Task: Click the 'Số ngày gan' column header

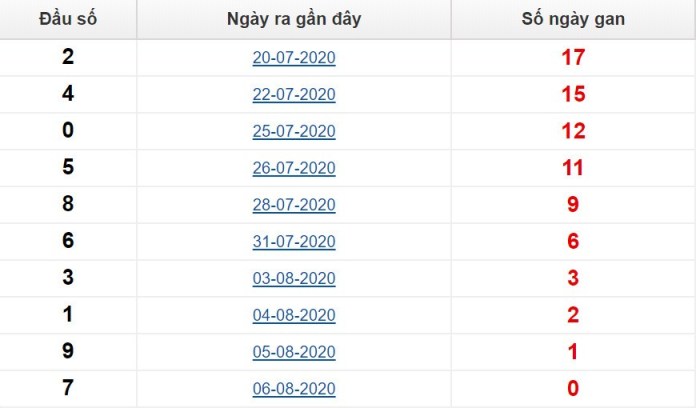Action: pyautogui.click(x=573, y=19)
